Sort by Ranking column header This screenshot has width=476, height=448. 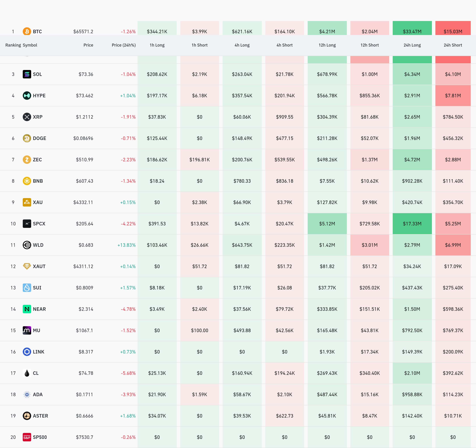13,45
